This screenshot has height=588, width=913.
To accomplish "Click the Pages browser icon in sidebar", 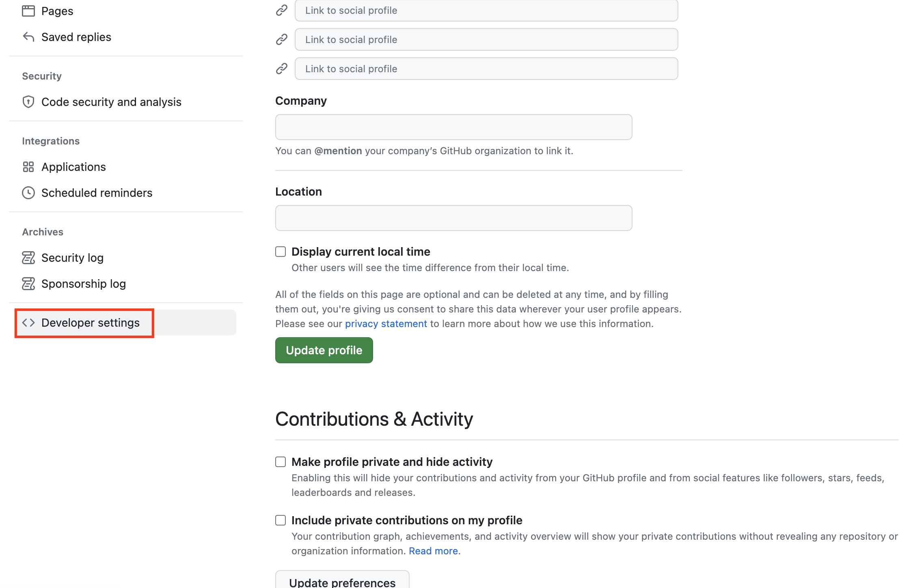I will (28, 11).
